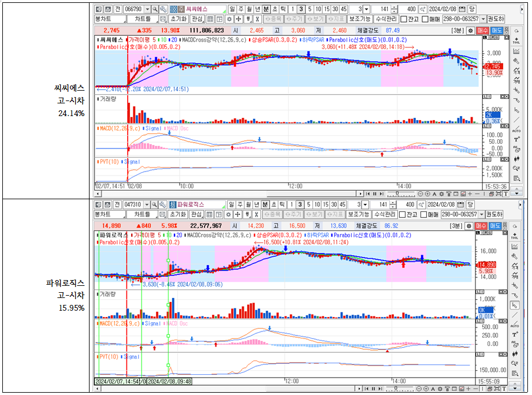Adjust 141 count stepper in 씨씨에스 chart
This screenshot has width=532, height=395.
(395, 9)
